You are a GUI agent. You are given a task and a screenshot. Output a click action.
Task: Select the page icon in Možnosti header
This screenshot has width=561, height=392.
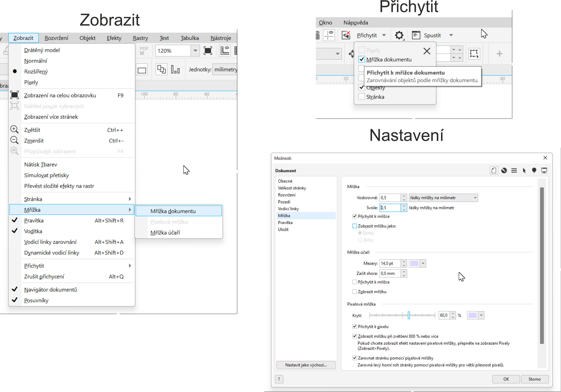click(494, 170)
